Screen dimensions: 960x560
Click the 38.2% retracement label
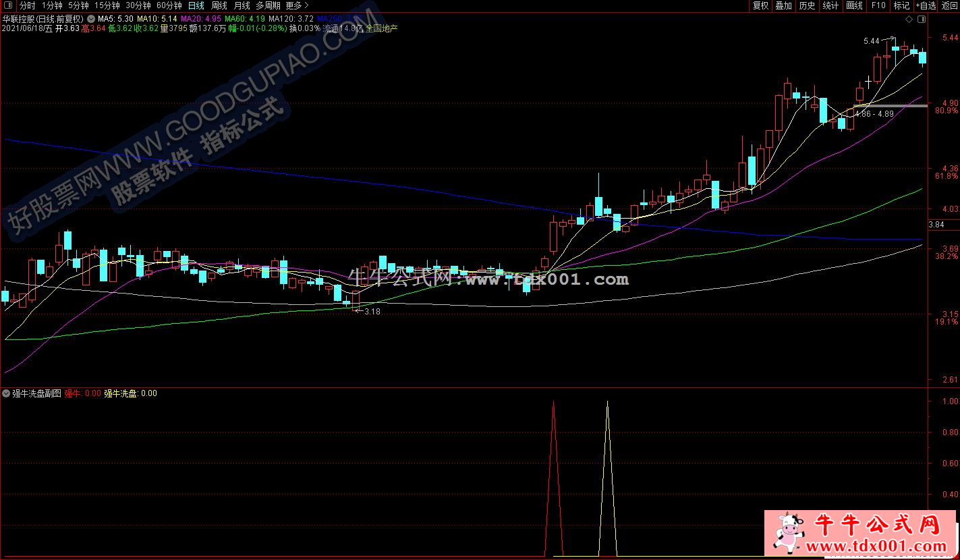pos(947,256)
